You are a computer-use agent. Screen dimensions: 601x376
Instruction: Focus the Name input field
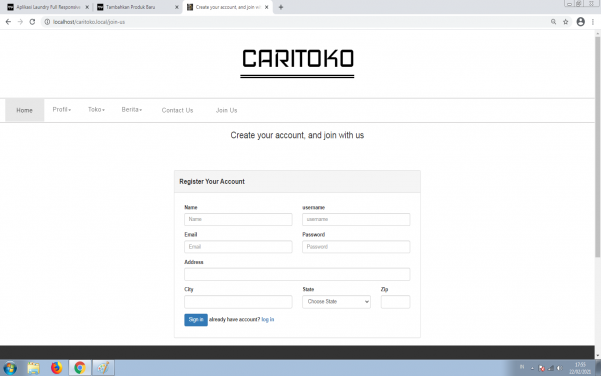click(238, 219)
